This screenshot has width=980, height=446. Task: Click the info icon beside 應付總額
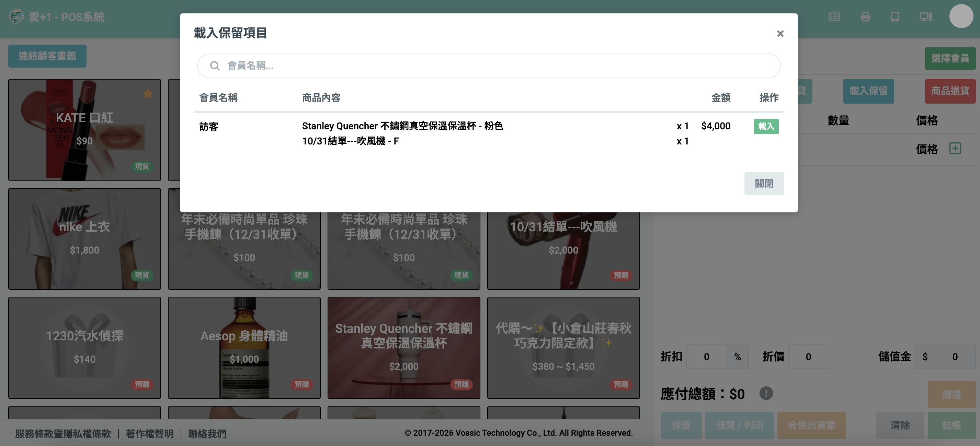click(x=766, y=393)
